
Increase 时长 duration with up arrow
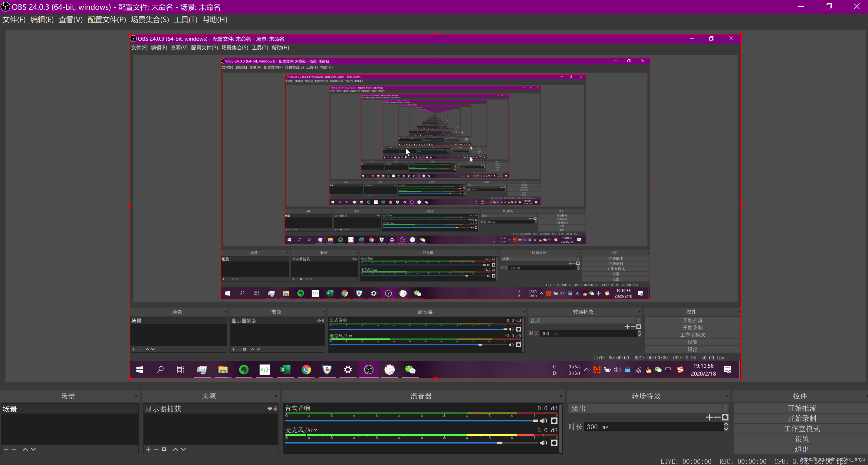point(726,424)
